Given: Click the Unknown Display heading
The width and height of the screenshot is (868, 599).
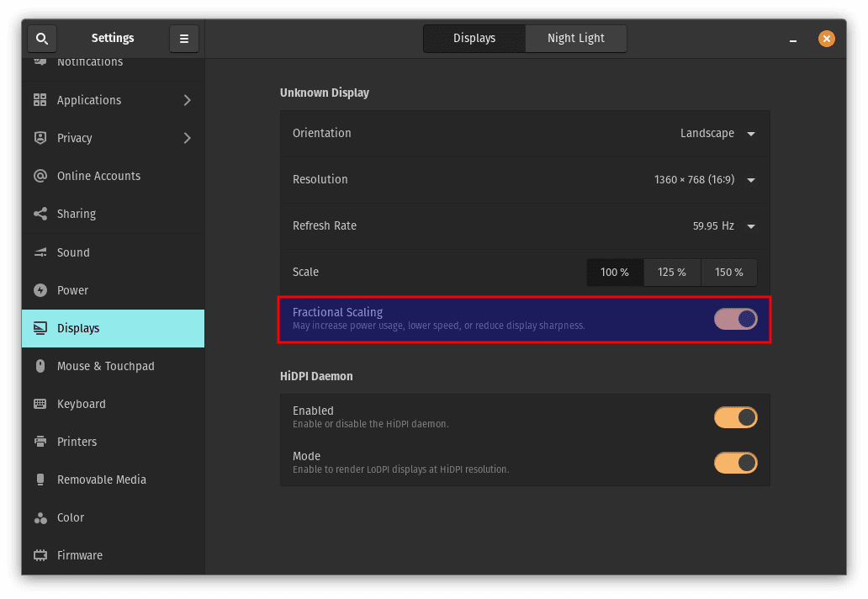Looking at the screenshot, I should point(325,93).
